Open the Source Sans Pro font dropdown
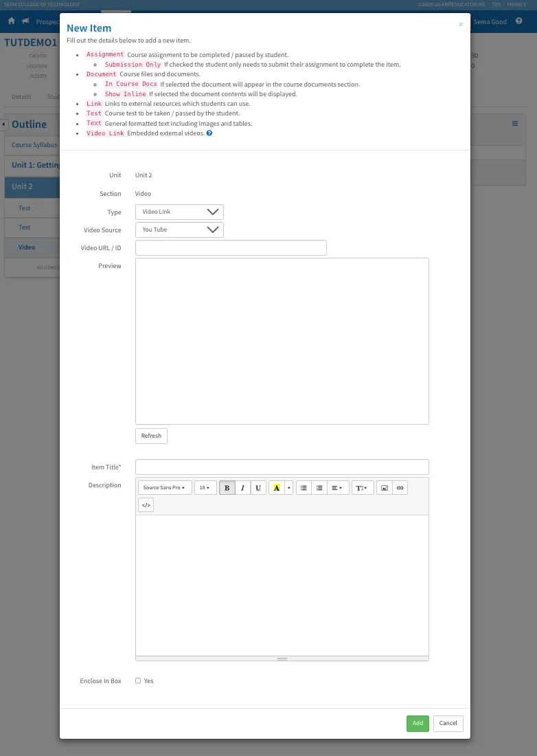 coord(165,488)
